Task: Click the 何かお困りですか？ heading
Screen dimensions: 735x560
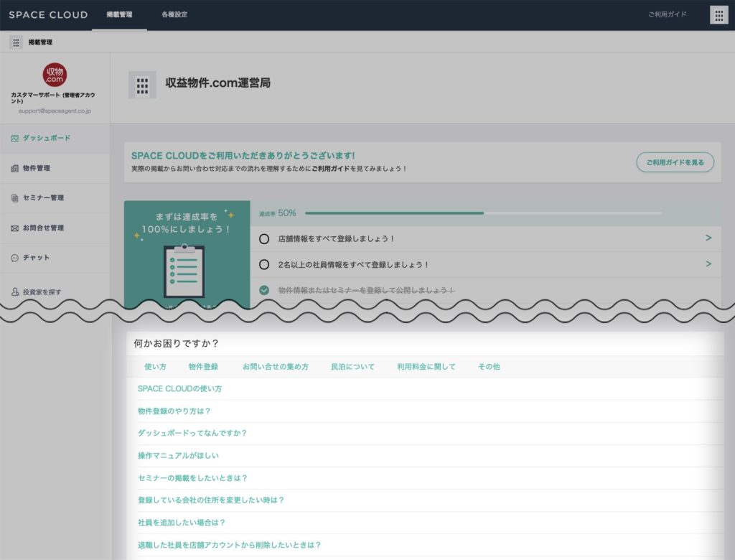Action: point(177,344)
